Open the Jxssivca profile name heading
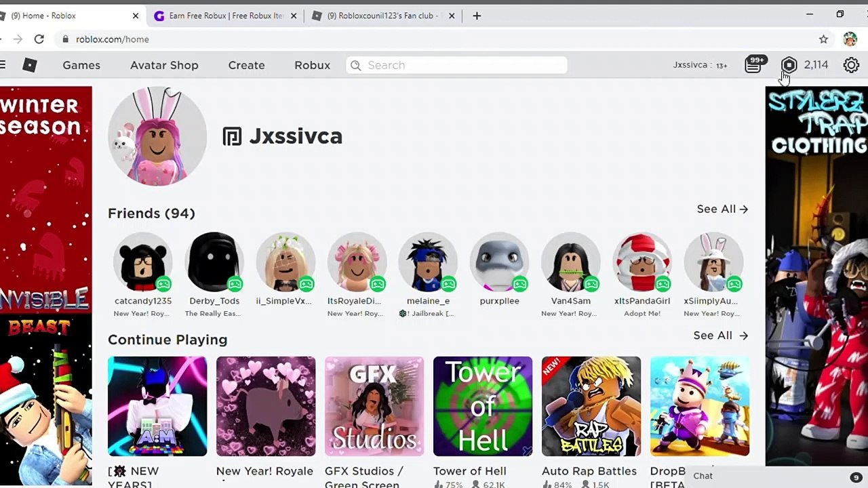Screen dimensions: 868x488 point(296,136)
